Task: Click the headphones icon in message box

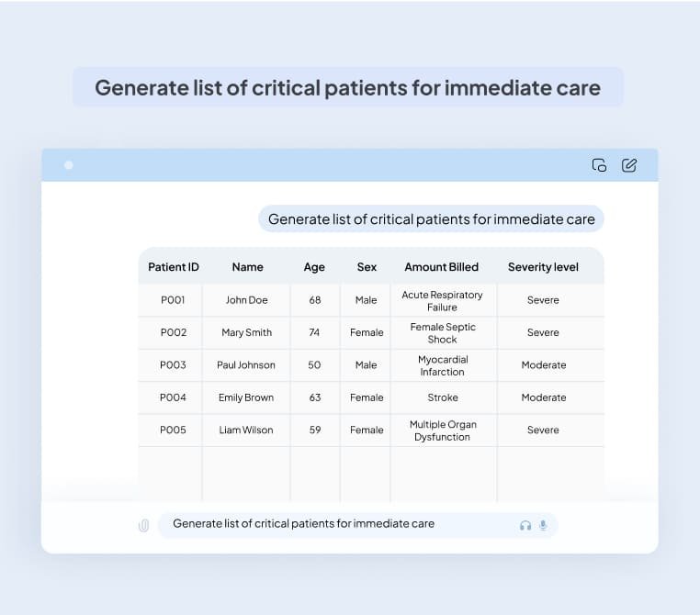Action: tap(525, 525)
